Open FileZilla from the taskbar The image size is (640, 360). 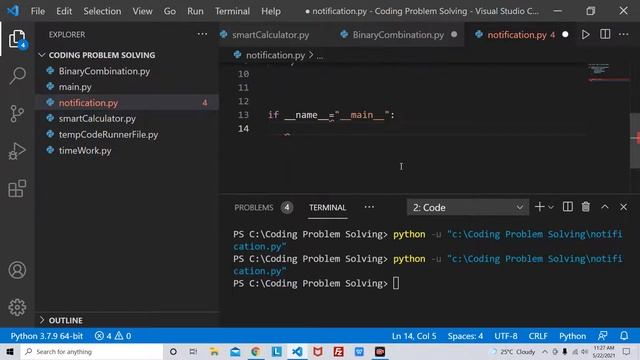(338, 351)
